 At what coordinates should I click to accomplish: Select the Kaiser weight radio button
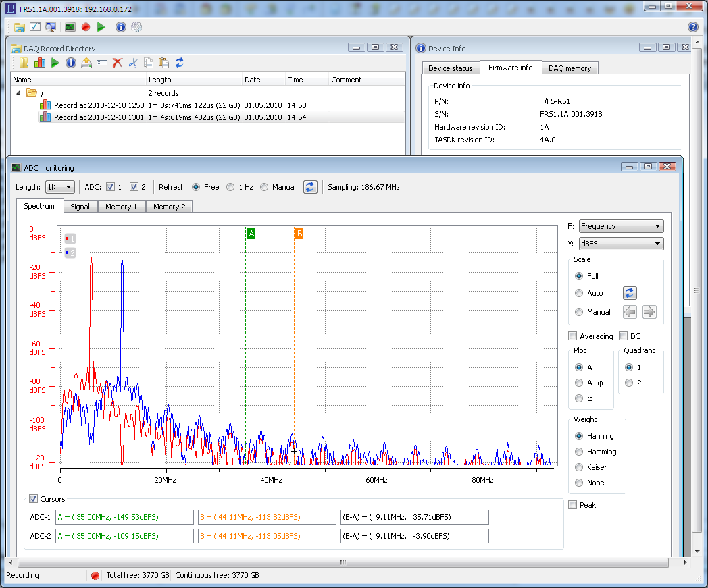tap(579, 467)
